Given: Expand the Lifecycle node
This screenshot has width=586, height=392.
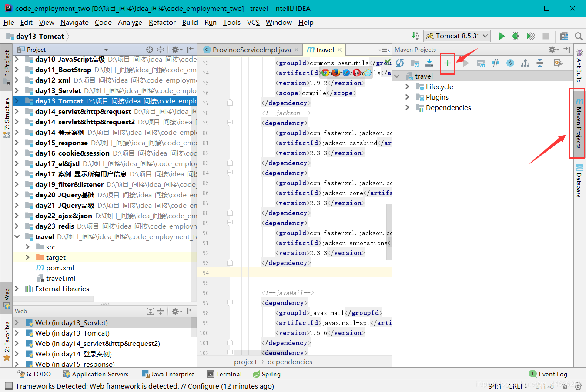Looking at the screenshot, I should point(407,86).
